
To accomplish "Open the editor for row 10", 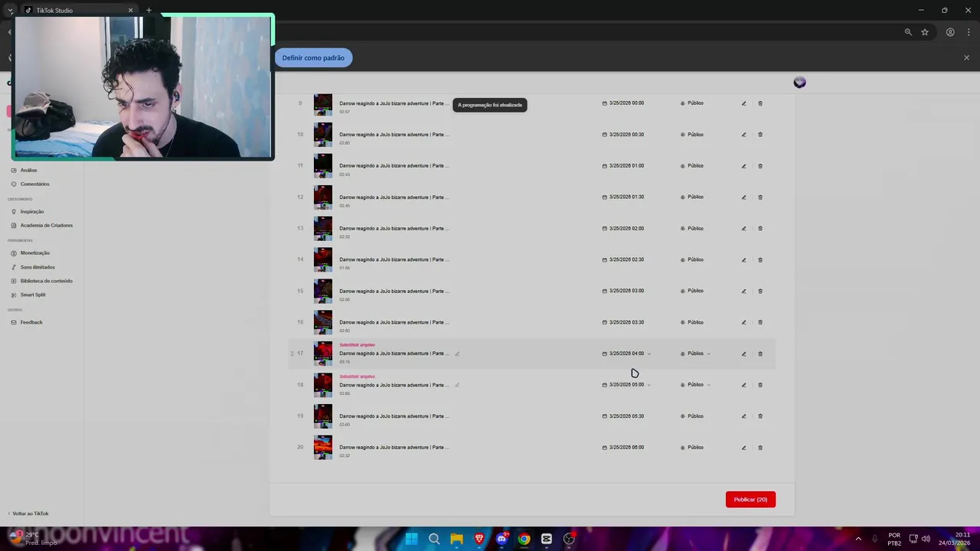I will coord(743,135).
